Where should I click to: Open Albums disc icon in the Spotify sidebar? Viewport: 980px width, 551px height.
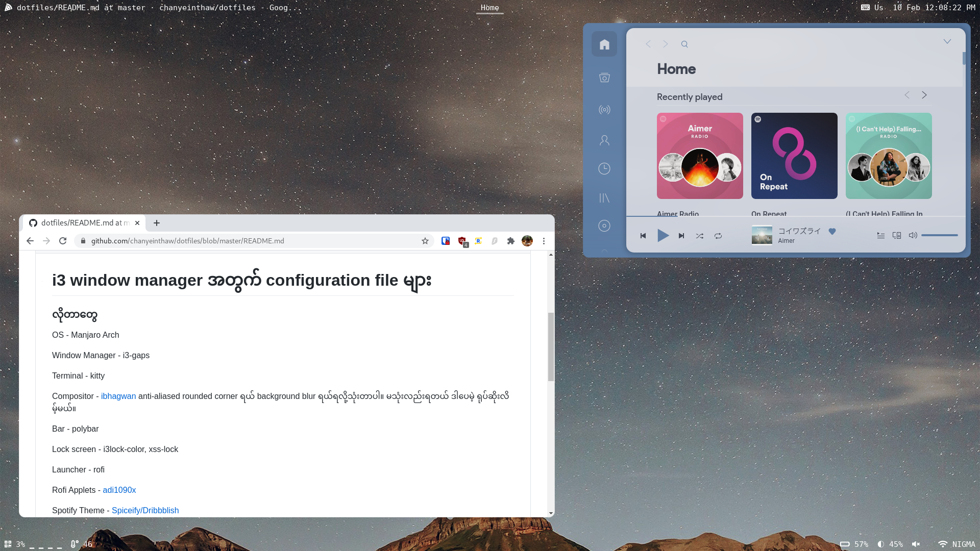pos(604,226)
